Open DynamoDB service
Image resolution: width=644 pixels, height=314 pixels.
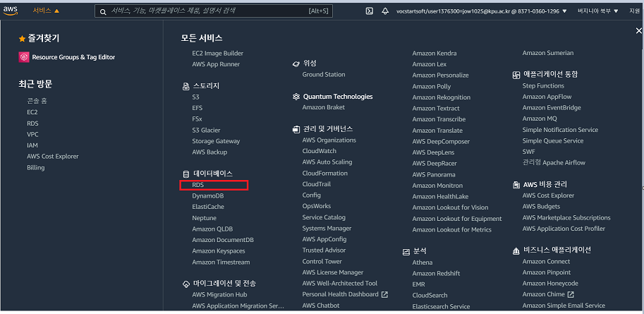tap(208, 196)
